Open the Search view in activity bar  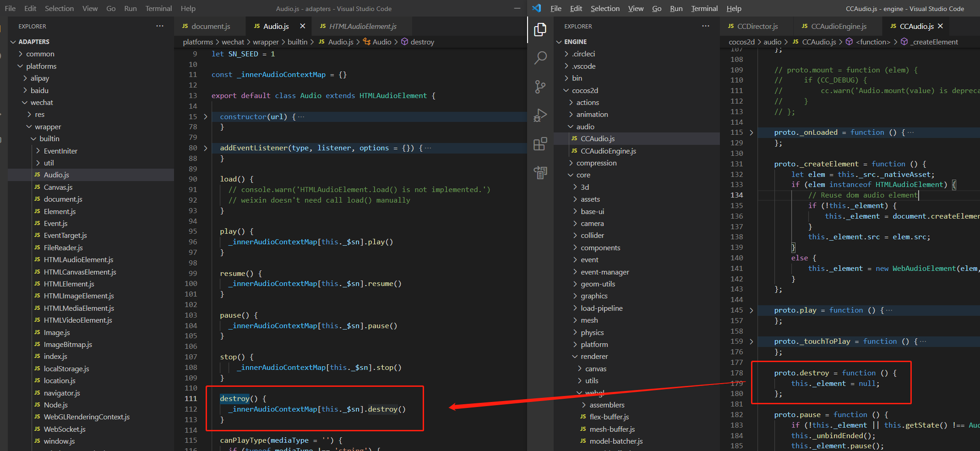[x=540, y=58]
